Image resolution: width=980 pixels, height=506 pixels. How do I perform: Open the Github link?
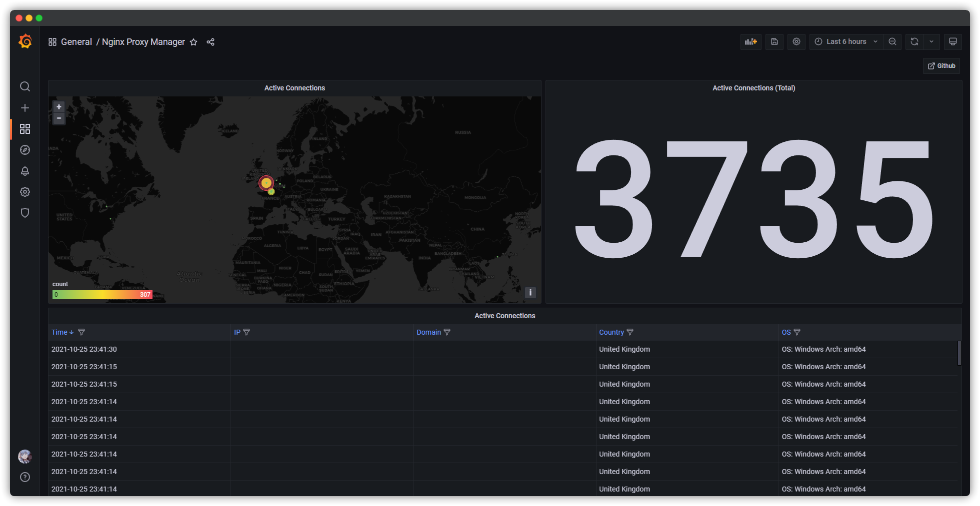941,66
